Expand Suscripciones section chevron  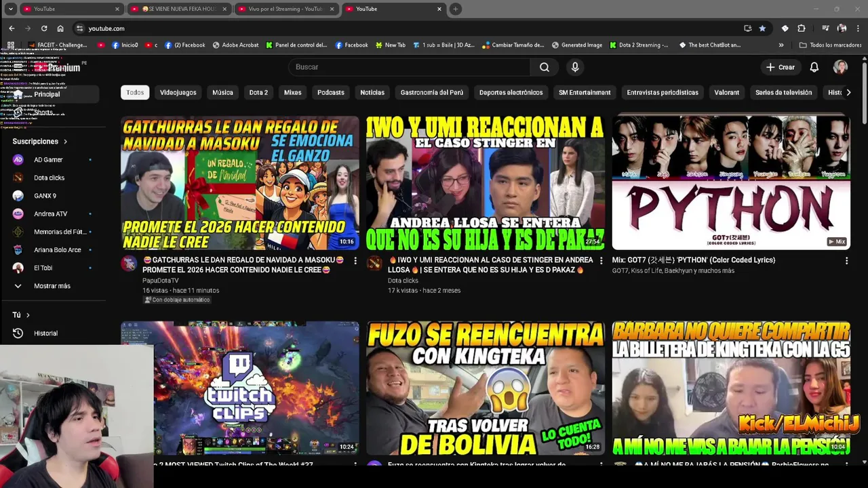(65, 142)
